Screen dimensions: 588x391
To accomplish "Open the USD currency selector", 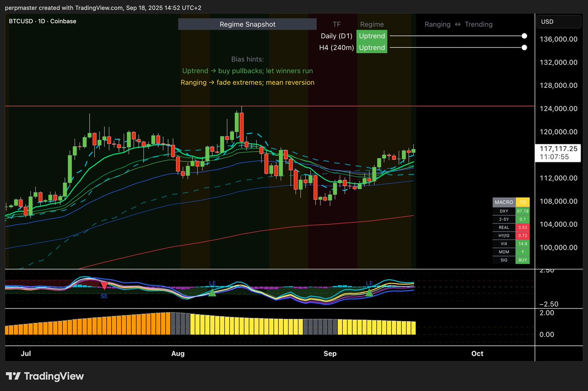I will 559,21.
